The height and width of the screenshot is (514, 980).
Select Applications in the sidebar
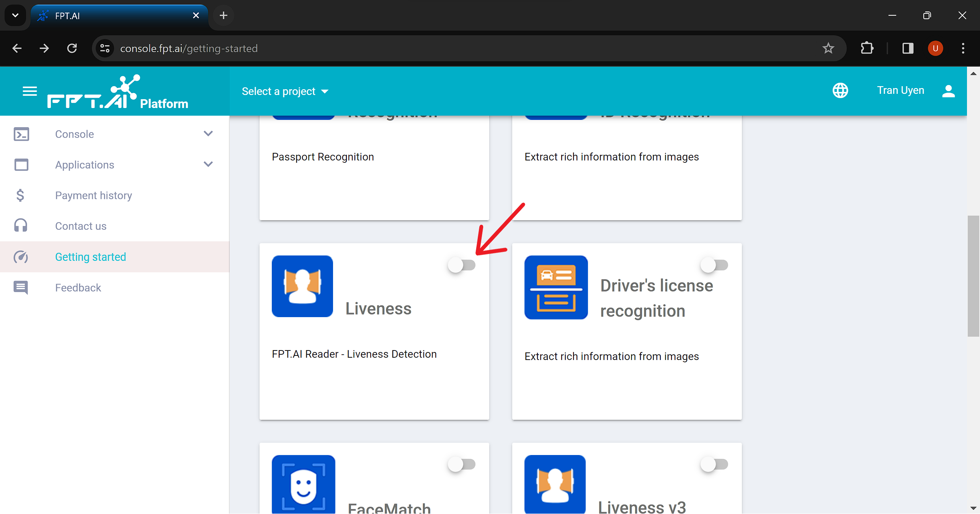[115, 165]
